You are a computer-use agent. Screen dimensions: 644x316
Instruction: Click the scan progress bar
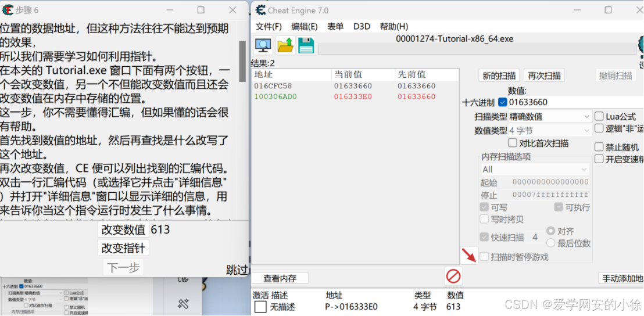477,49
